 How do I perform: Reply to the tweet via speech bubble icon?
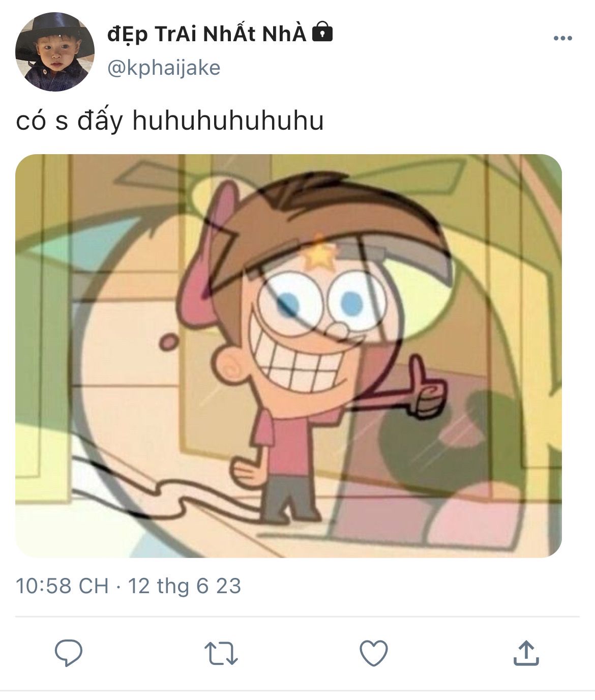point(68,653)
